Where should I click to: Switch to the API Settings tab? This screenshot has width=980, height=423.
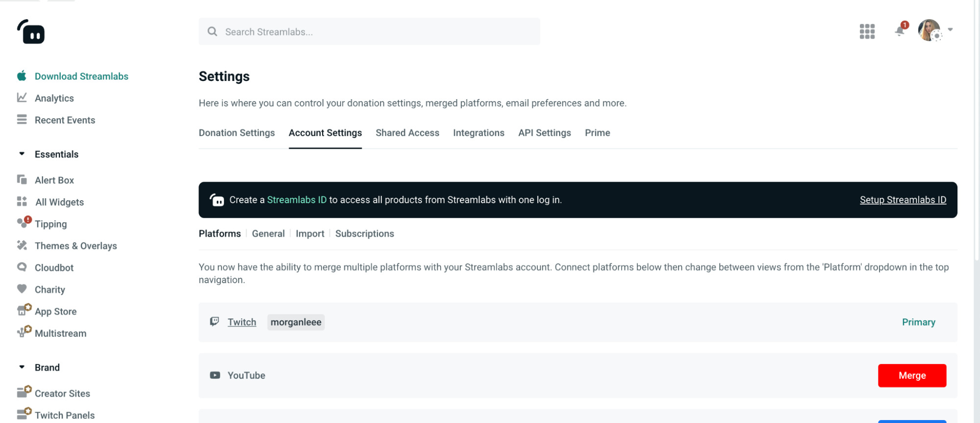(x=545, y=132)
